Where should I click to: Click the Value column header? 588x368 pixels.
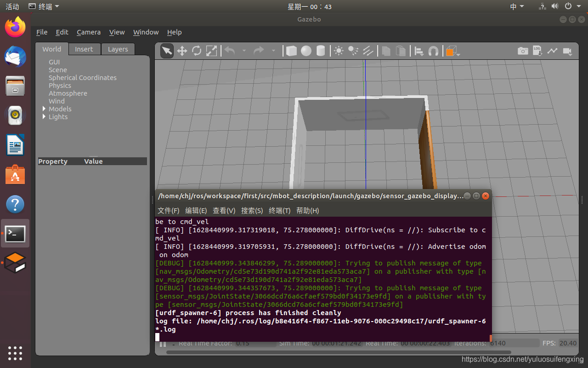[x=93, y=161]
